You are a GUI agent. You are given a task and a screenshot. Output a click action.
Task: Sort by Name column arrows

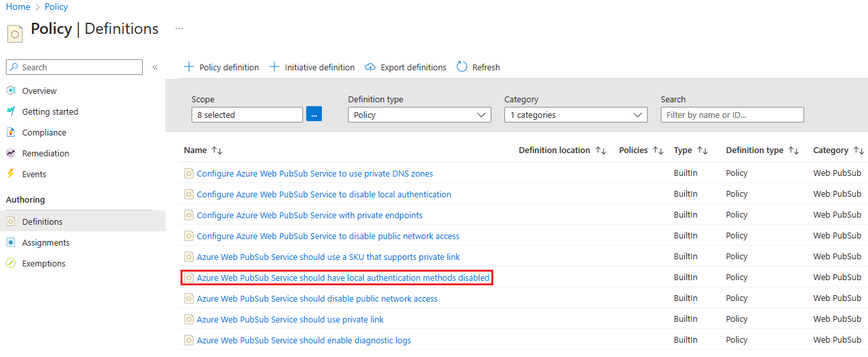(217, 150)
